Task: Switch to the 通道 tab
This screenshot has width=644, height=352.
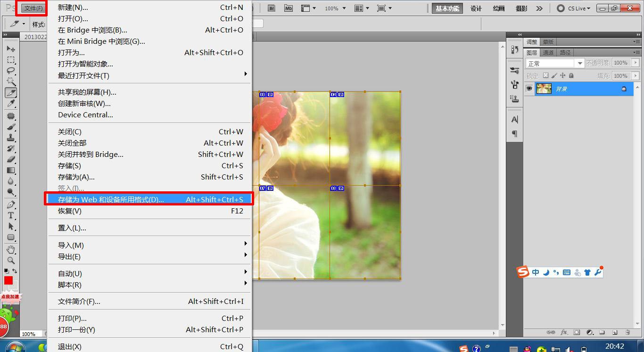Action: [548, 53]
